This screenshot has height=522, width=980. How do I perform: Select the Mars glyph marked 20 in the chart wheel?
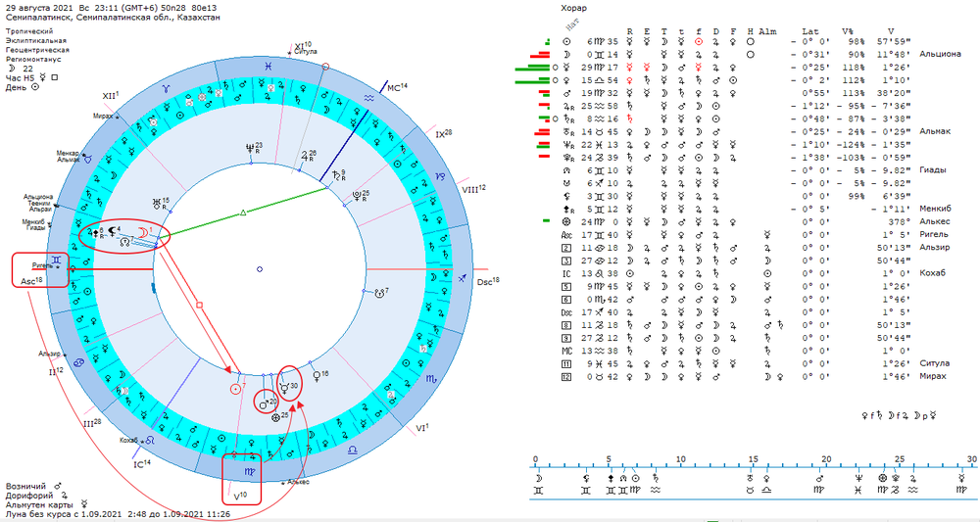coord(265,404)
